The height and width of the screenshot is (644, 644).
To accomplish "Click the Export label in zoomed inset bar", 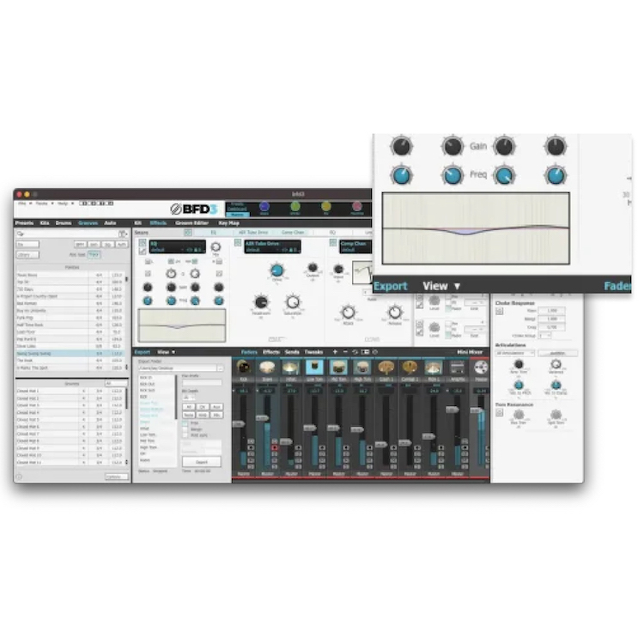I will click(x=390, y=286).
